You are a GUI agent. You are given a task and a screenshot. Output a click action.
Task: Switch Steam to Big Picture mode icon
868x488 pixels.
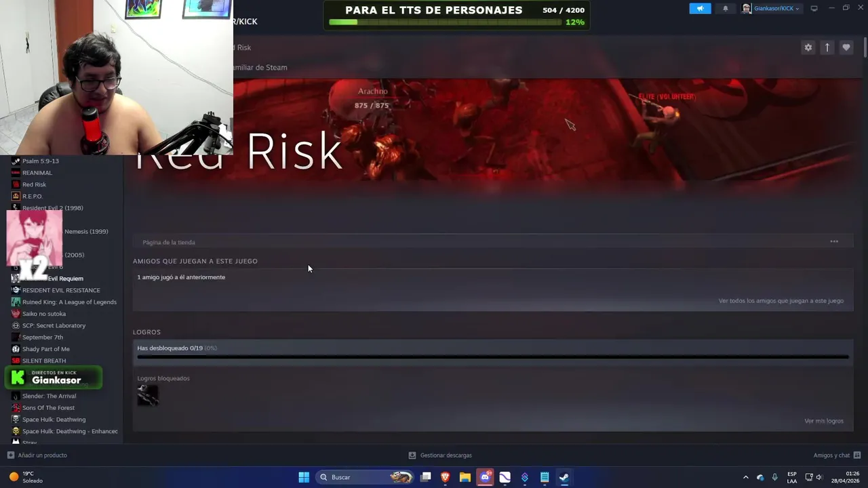814,8
